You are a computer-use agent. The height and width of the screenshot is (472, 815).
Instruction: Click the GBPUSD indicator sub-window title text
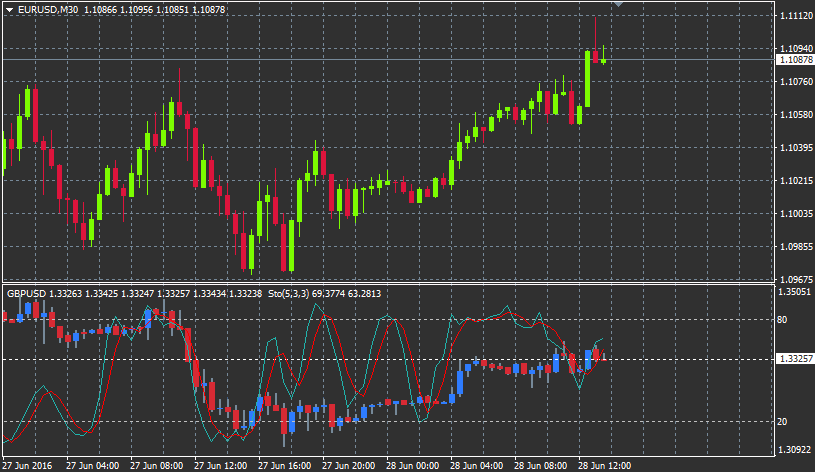[28, 293]
